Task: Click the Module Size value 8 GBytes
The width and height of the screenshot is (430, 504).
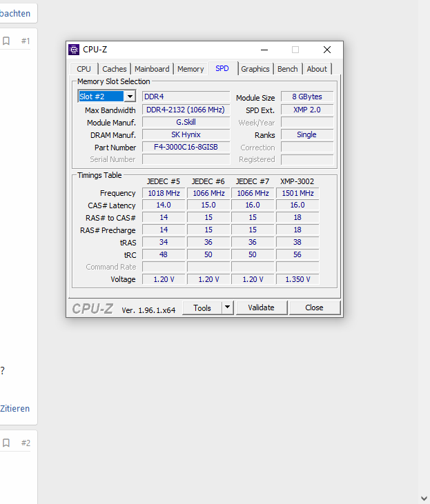Action: point(307,97)
